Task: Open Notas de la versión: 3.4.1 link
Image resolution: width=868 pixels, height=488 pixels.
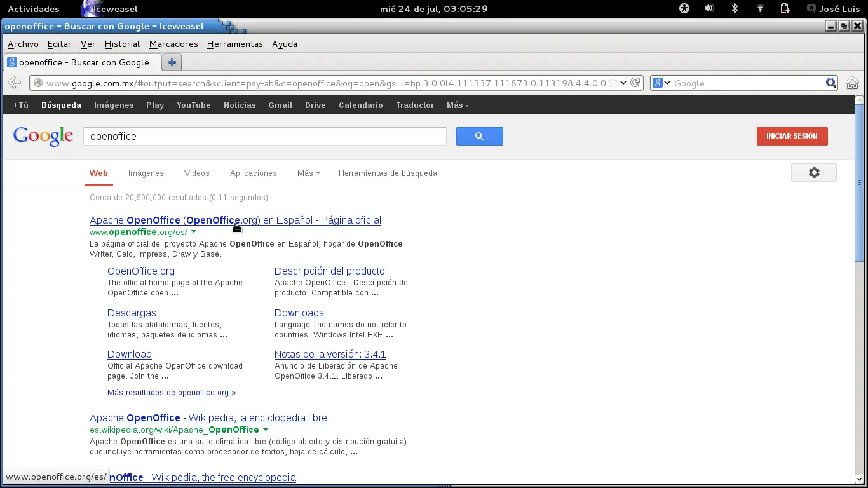Action: [x=330, y=354]
